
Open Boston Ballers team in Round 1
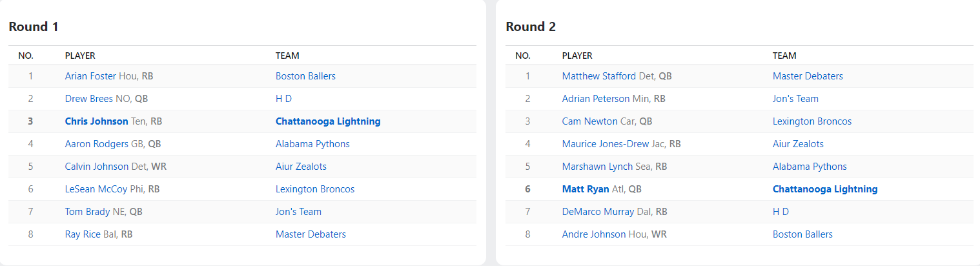click(x=305, y=76)
